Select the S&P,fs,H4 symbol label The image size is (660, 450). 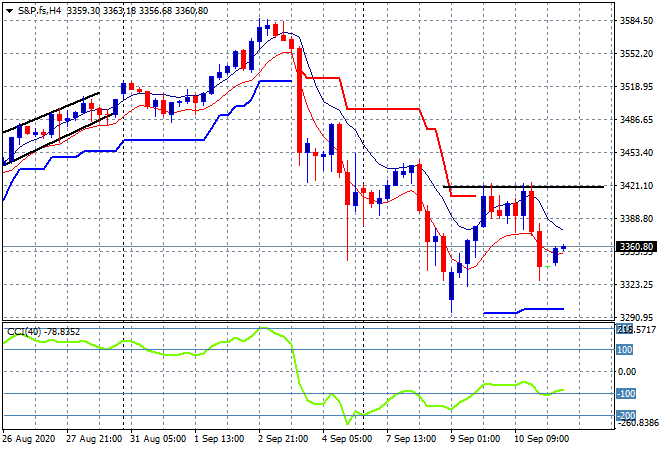(39, 11)
